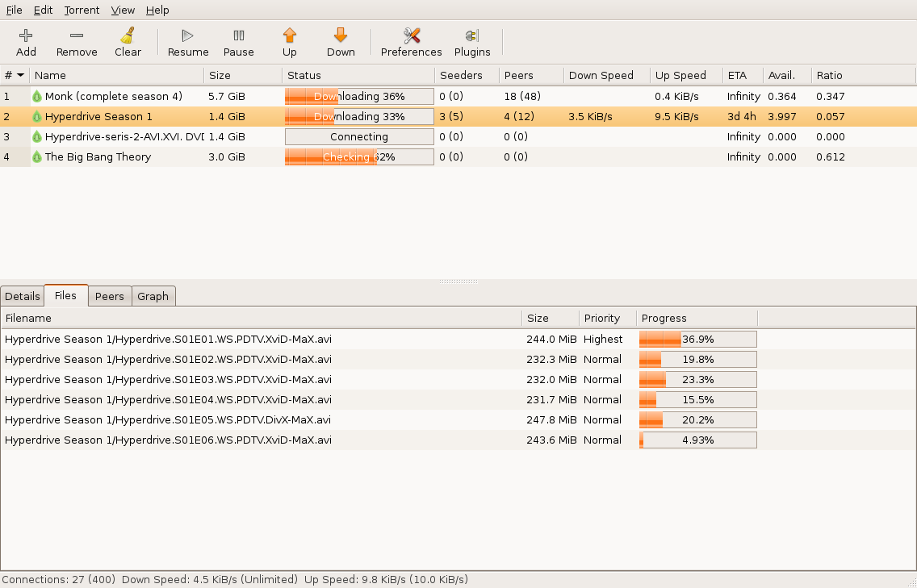
Task: Sort files by Priority header
Action: (x=607, y=318)
